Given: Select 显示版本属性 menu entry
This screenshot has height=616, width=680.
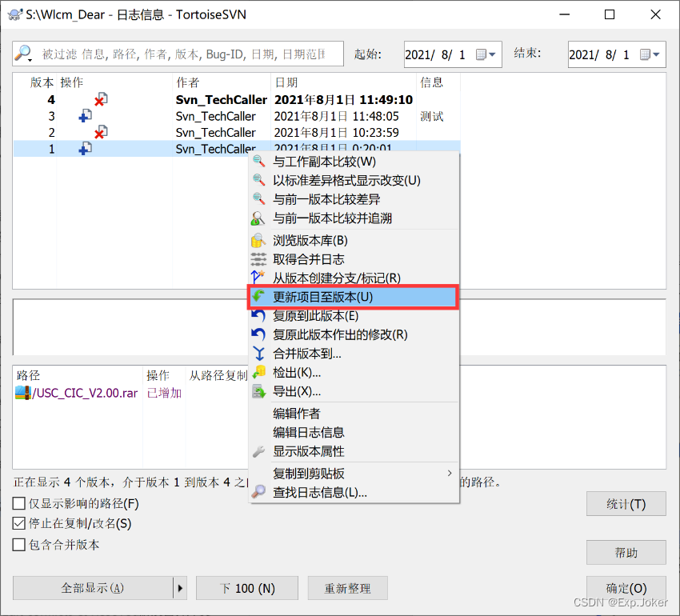Looking at the screenshot, I should [354, 451].
